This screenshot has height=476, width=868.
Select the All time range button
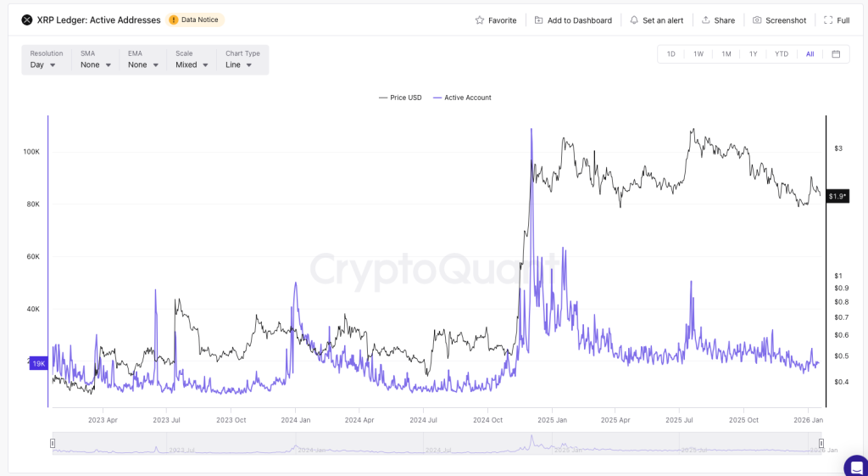(x=810, y=54)
